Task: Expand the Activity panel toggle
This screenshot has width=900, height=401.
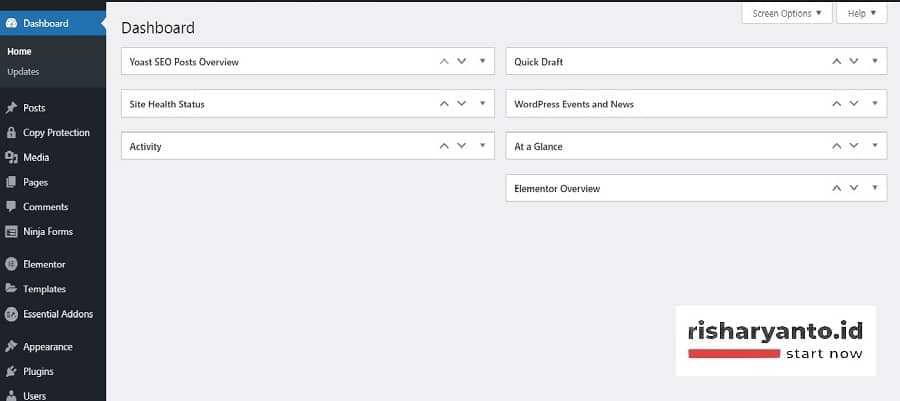Action: coord(483,146)
